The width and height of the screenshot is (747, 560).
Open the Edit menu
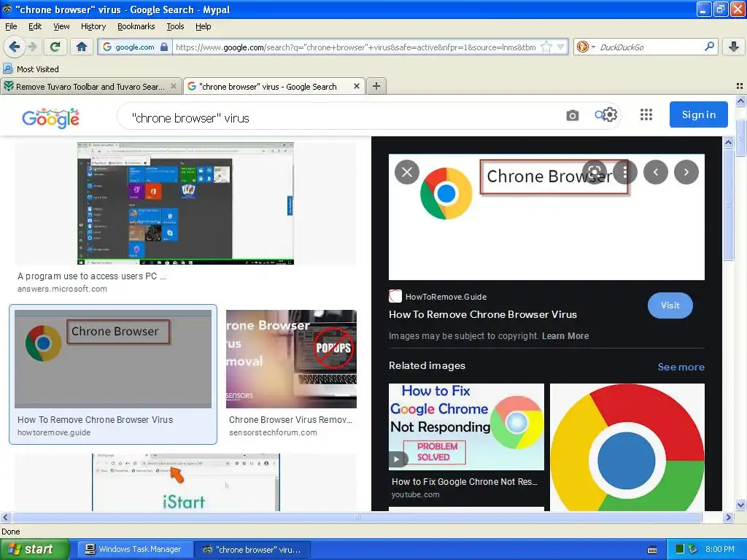[35, 26]
